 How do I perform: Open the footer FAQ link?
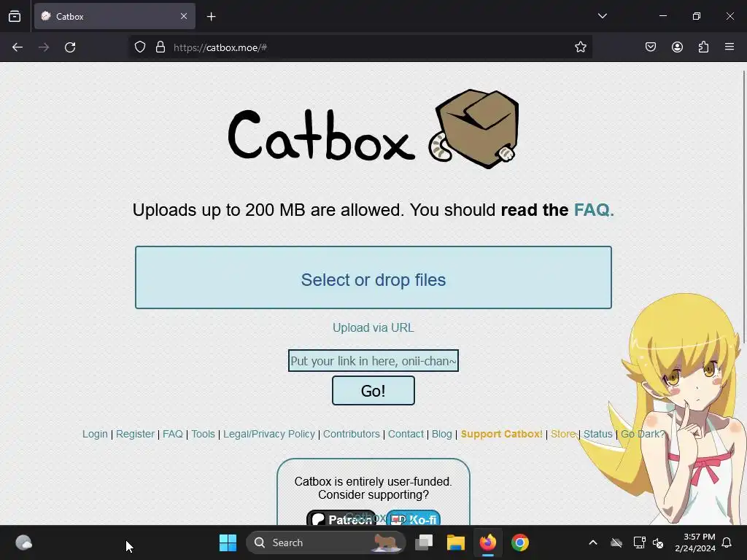173,434
